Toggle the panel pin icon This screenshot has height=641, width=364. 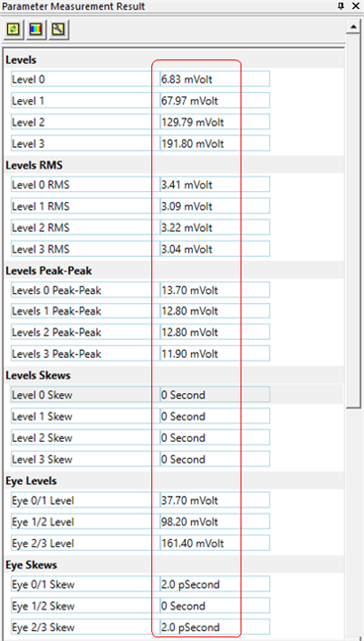pyautogui.click(x=341, y=6)
